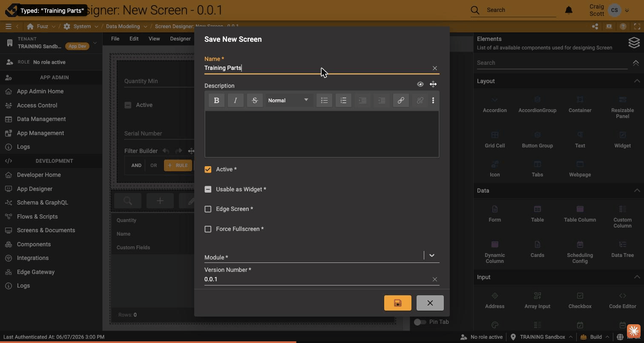This screenshot has width=644, height=343.
Task: Open the File menu
Action: point(115,39)
